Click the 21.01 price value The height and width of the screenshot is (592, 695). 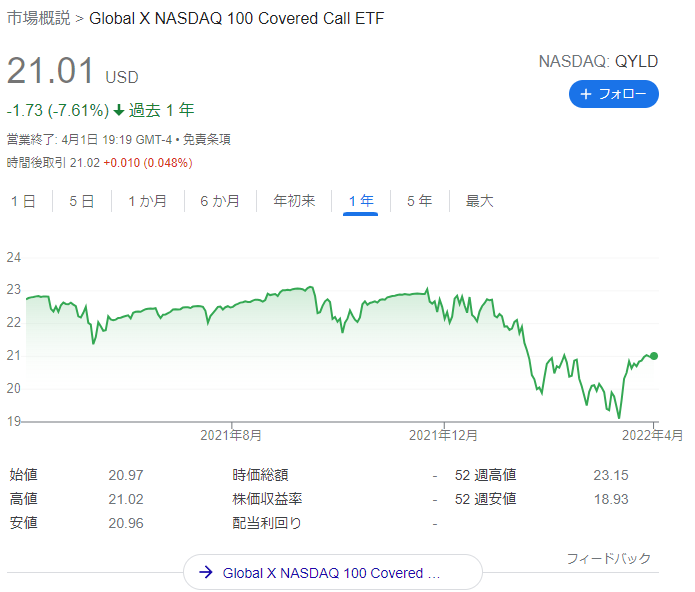tap(50, 70)
